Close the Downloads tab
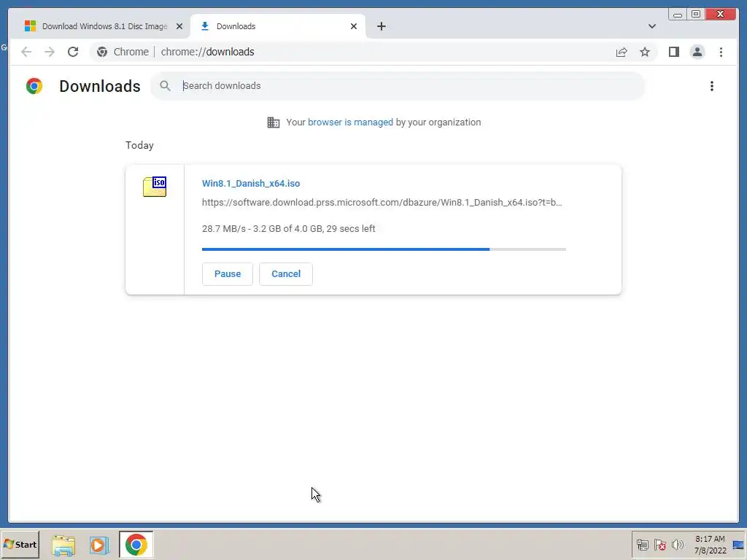 (x=354, y=26)
